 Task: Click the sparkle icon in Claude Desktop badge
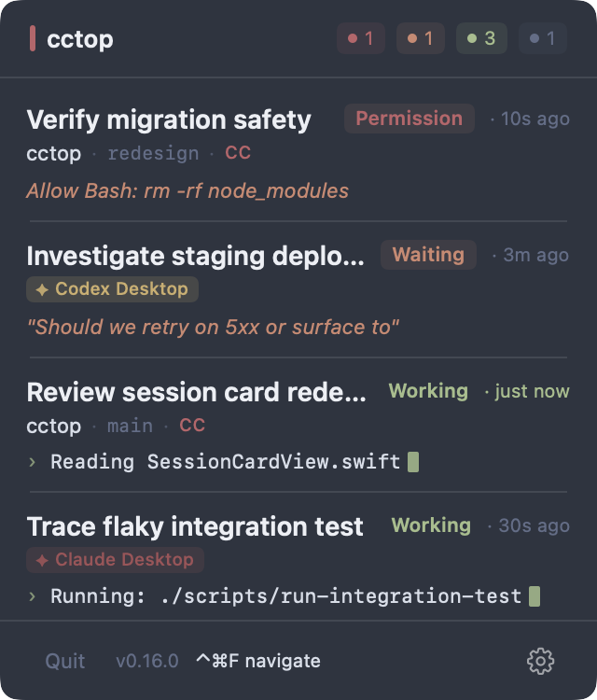coord(42,560)
